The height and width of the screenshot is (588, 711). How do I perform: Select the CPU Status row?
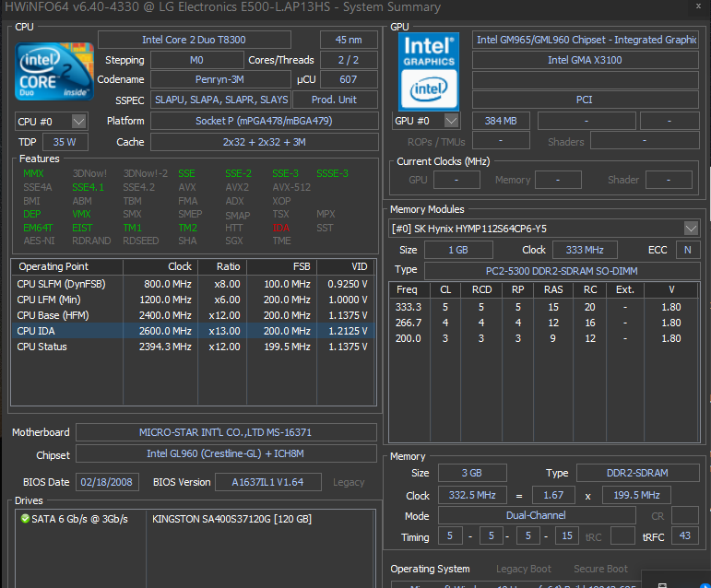click(x=194, y=347)
